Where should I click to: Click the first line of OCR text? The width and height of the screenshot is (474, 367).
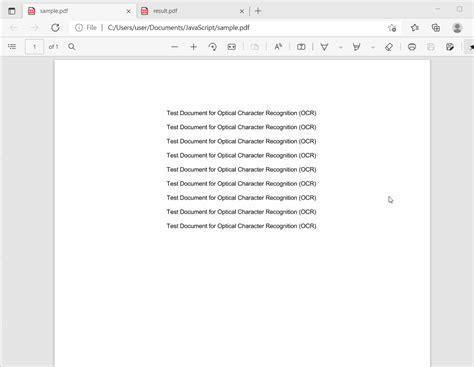pos(241,113)
